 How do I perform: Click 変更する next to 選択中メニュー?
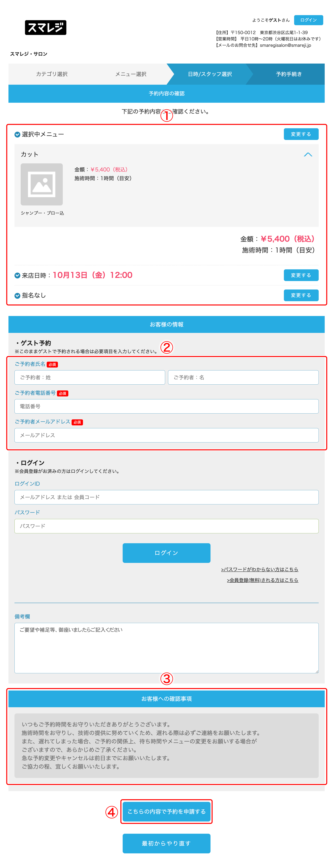[301, 134]
